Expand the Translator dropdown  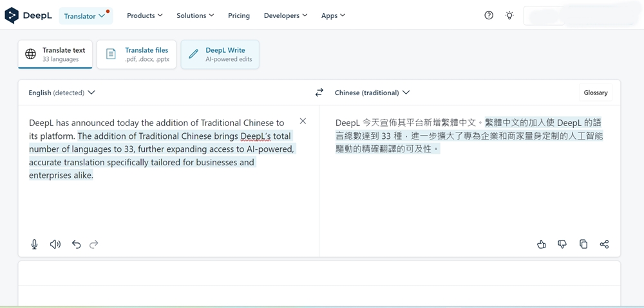[x=86, y=16]
